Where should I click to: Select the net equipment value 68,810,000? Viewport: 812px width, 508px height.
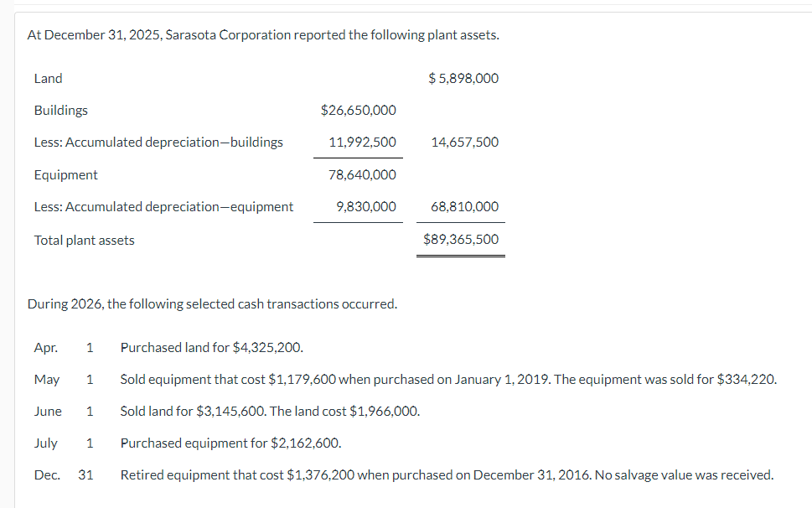pos(465,206)
